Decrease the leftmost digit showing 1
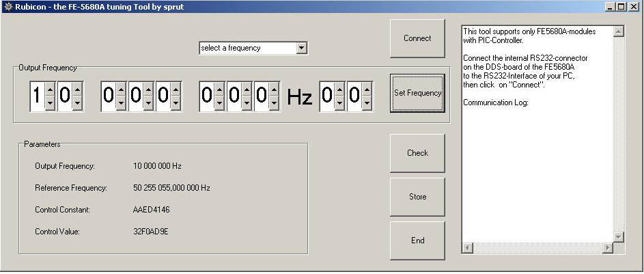 click(x=50, y=104)
